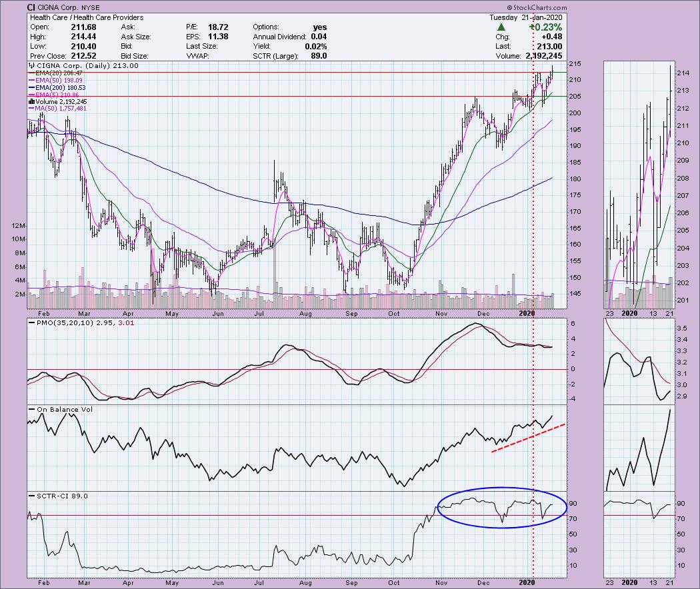Click the 'NYSE' exchange label in the title
The width and height of the screenshot is (700, 589).
point(91,7)
